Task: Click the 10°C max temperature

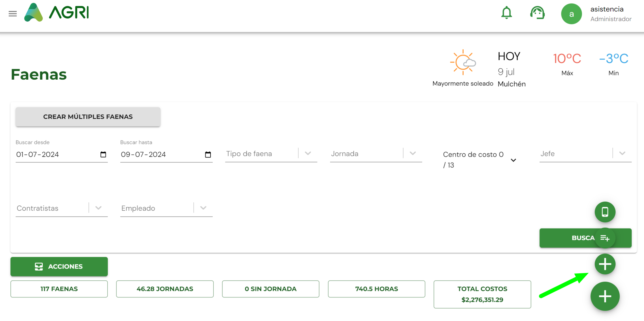Action: pos(567,59)
